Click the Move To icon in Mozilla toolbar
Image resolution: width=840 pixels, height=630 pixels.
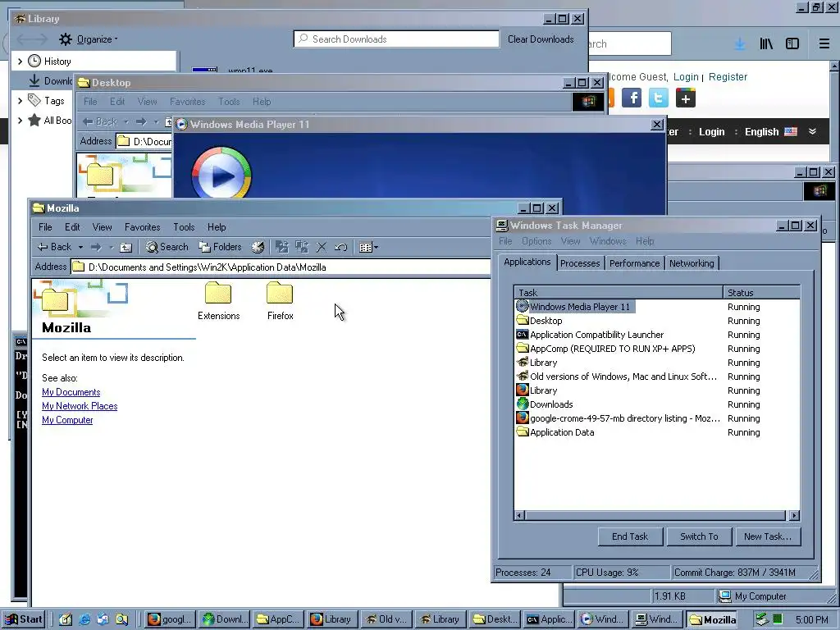coord(282,247)
